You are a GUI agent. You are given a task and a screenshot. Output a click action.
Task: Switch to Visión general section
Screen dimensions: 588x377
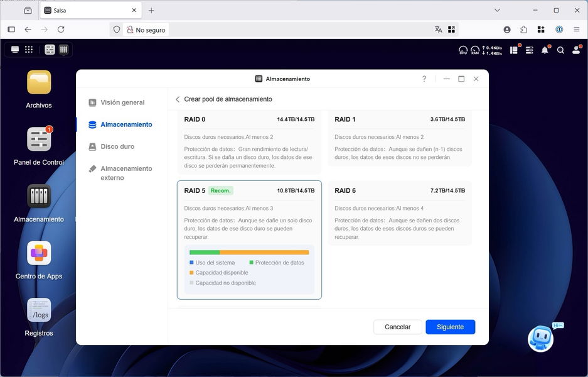(122, 102)
